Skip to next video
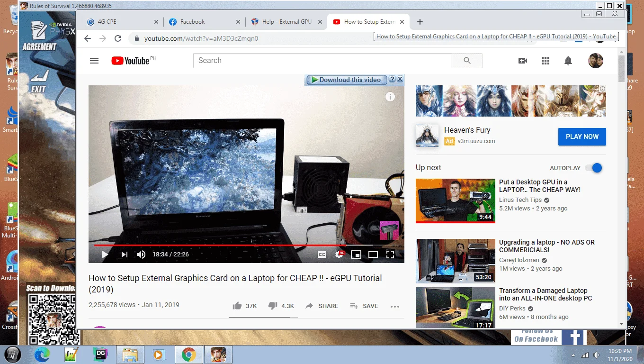644x364 pixels. coord(124,255)
